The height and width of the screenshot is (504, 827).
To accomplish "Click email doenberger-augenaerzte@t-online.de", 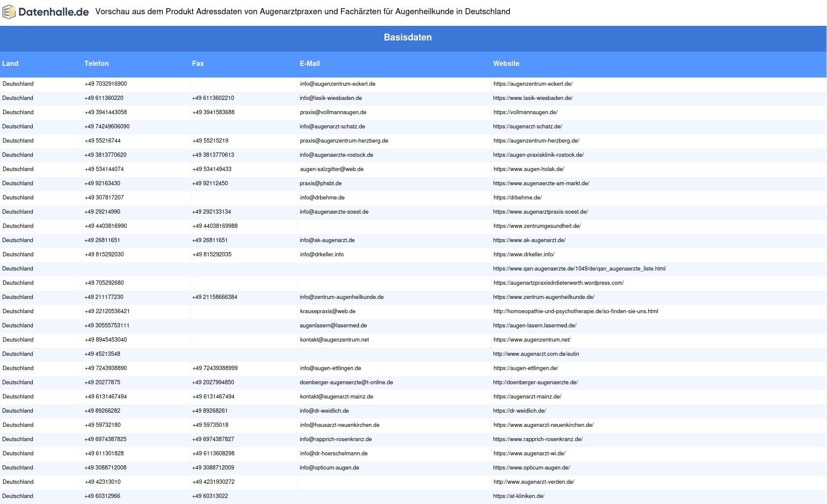I will coord(346,383).
